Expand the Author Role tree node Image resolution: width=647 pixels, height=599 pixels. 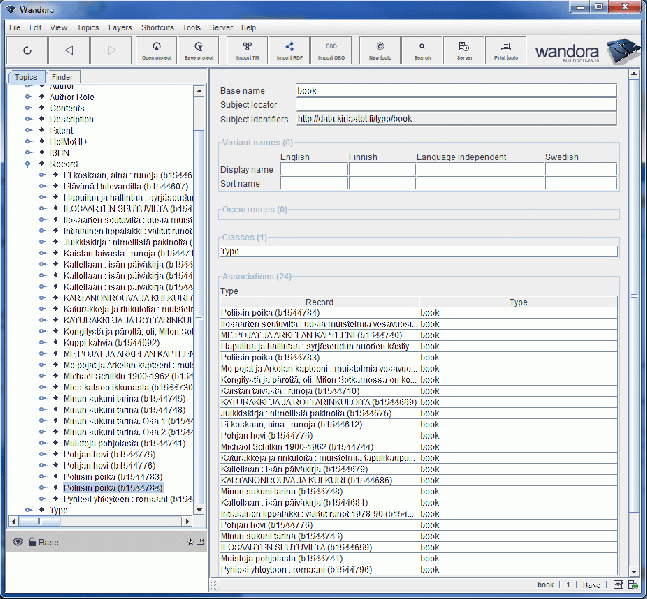pos(28,97)
